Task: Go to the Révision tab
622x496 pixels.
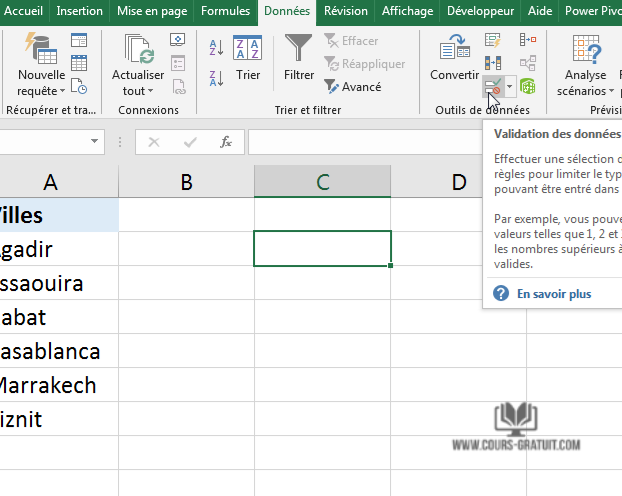Action: point(346,11)
